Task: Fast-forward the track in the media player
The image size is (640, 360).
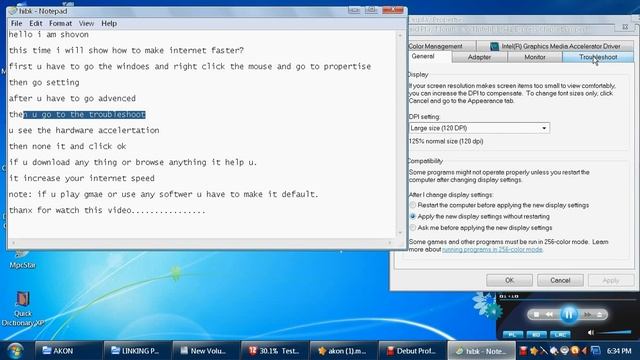Action: click(587, 314)
